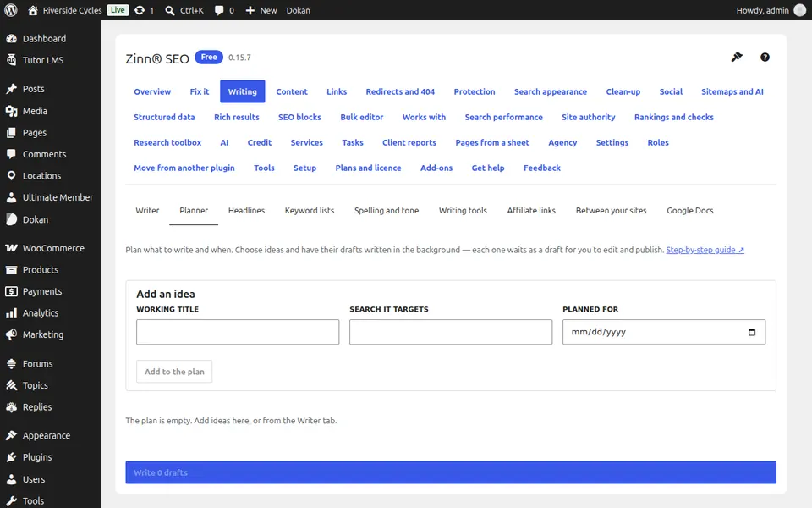This screenshot has height=508, width=812.
Task: Open the Google Docs sub-tab
Action: pyautogui.click(x=690, y=211)
